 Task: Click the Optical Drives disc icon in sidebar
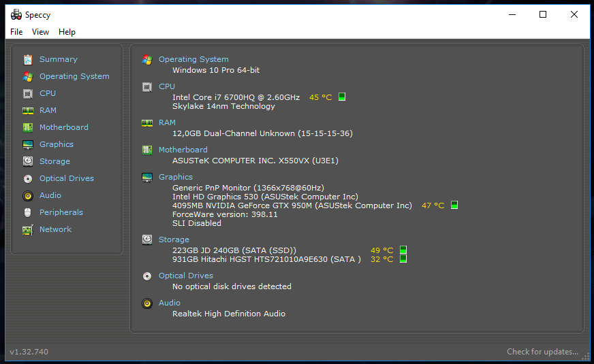(x=28, y=178)
